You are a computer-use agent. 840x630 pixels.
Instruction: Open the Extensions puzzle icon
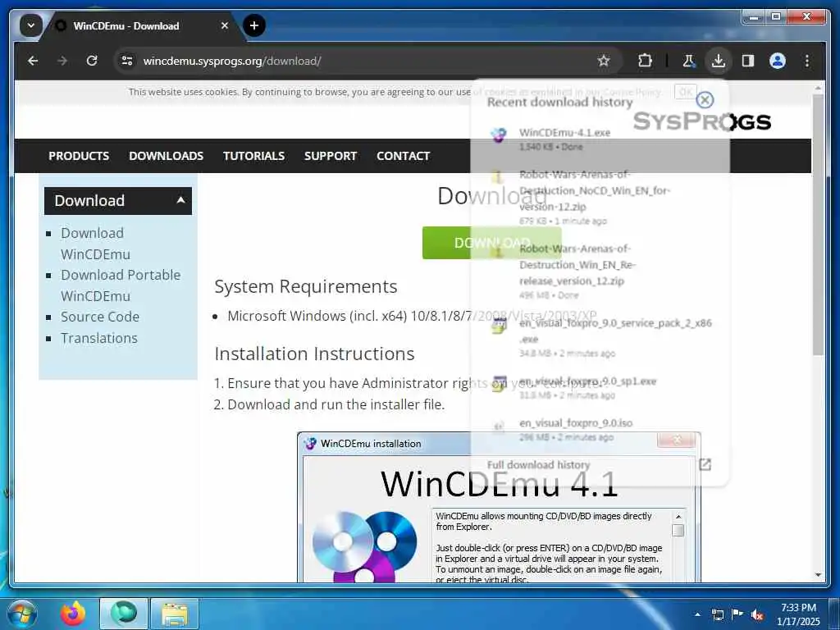(x=645, y=61)
